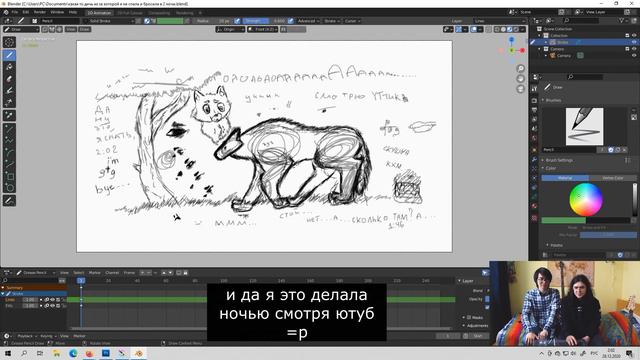Expand Brush Settings panel
The height and width of the screenshot is (360, 640).
(x=558, y=160)
